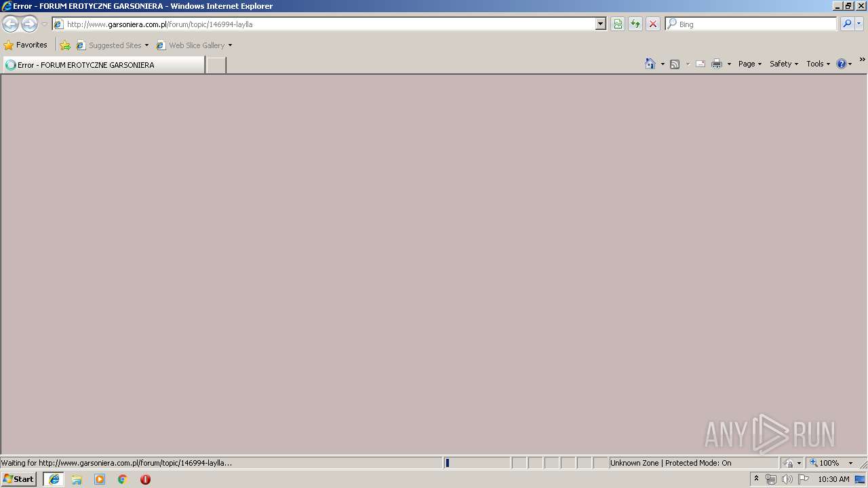Open the Page menu
868x488 pixels.
coord(750,64)
